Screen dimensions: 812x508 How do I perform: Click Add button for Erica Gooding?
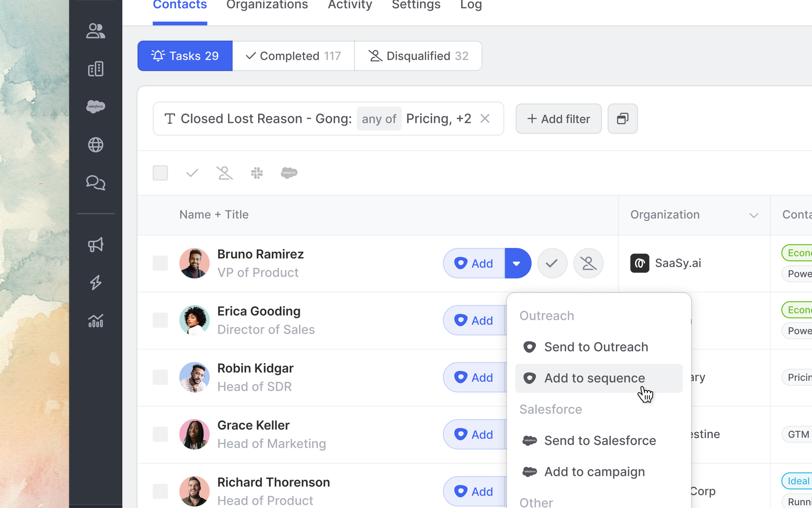tap(474, 320)
